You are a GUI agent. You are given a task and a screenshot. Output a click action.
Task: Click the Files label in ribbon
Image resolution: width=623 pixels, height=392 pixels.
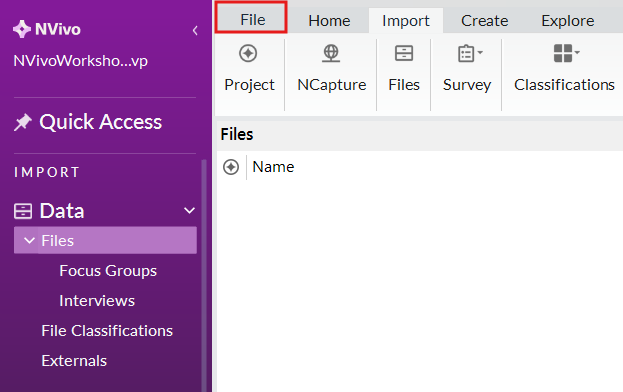(404, 85)
